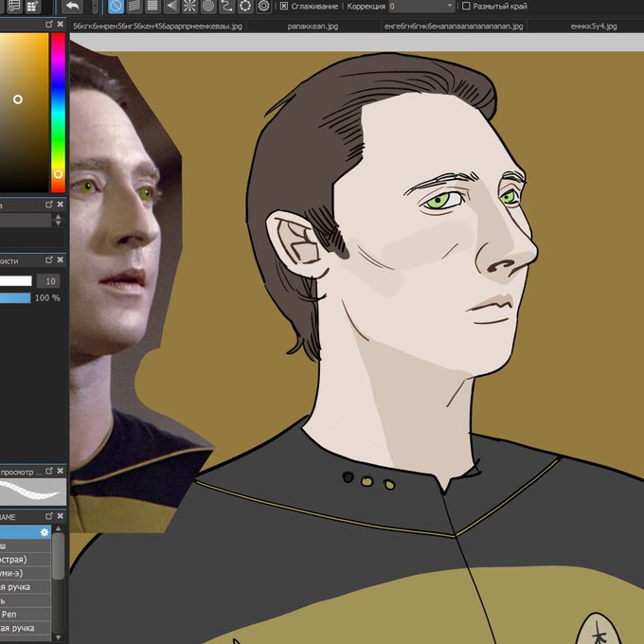Open the snap settings gear in the toolbar
The width and height of the screenshot is (644, 644).
(x=263, y=7)
